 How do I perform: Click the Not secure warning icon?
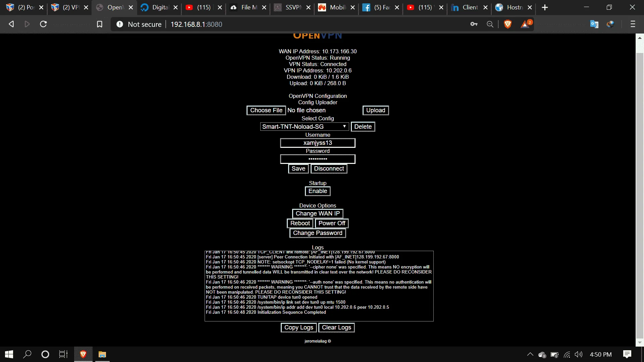tap(120, 24)
